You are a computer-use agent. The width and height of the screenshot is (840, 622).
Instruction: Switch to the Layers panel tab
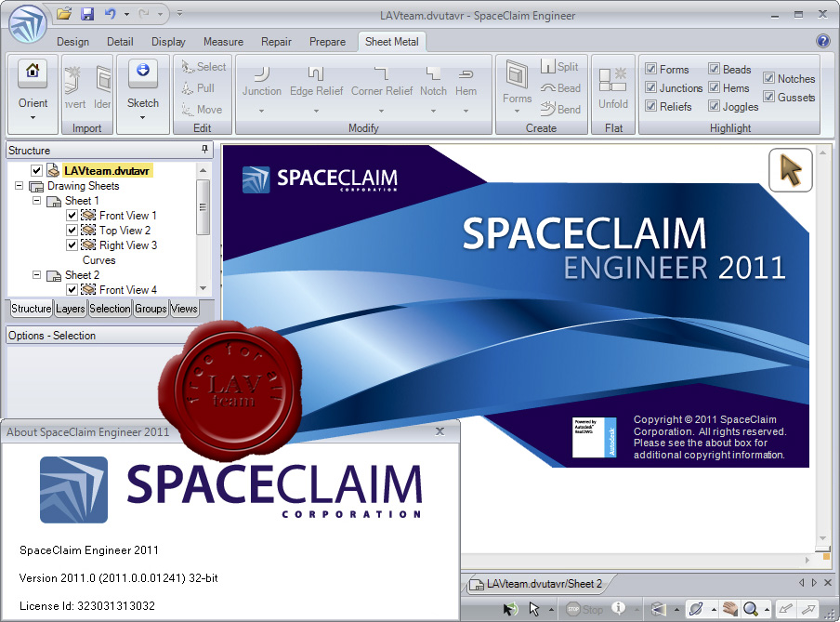[71, 309]
